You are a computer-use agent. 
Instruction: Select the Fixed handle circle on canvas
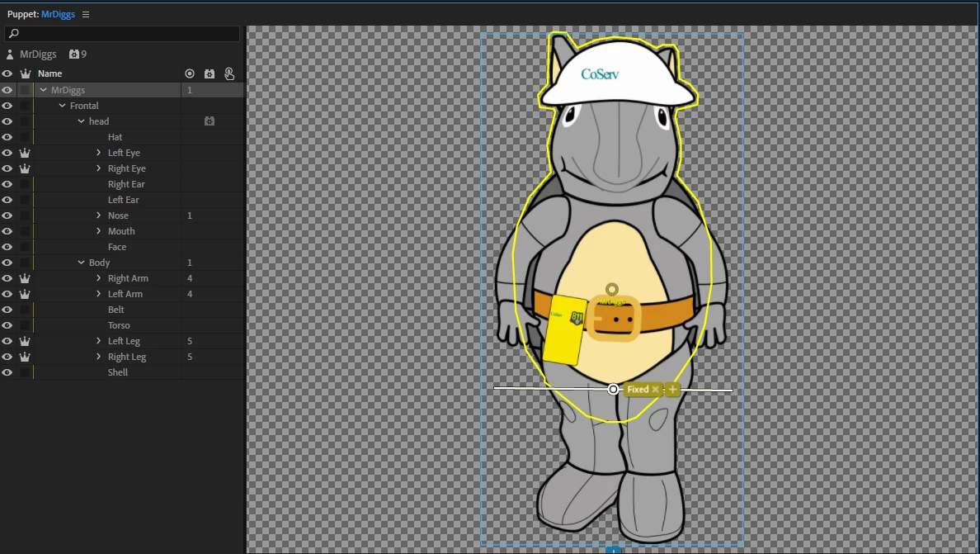613,390
